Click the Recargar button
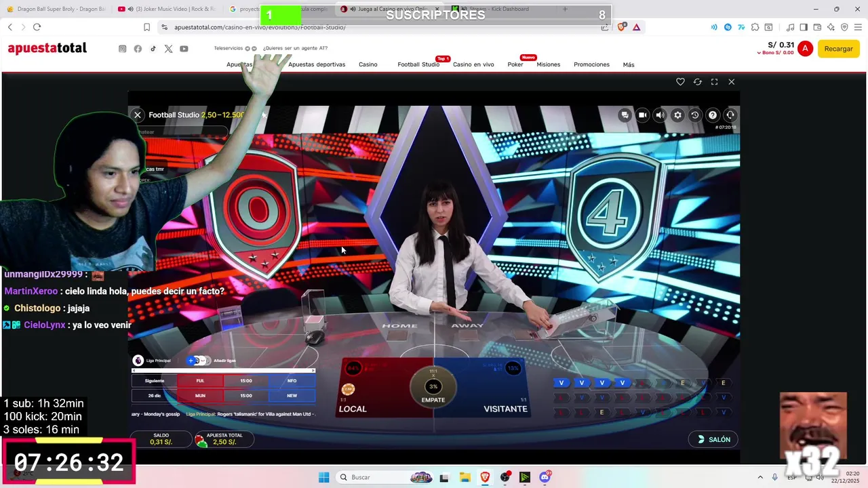Screen dimensions: 868x488 click(x=839, y=49)
